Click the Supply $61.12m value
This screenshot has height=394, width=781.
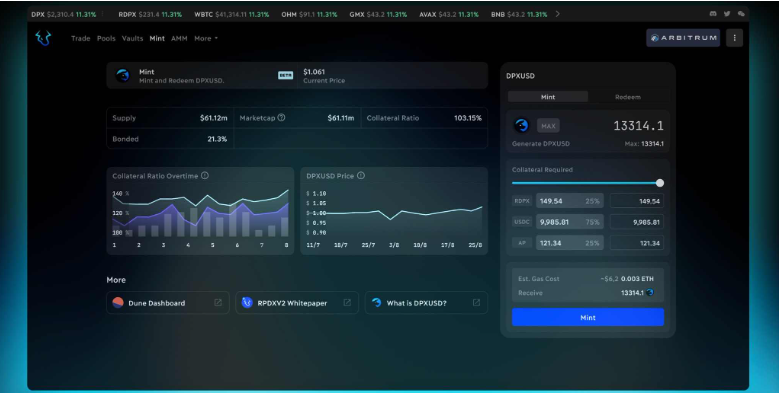pos(214,118)
